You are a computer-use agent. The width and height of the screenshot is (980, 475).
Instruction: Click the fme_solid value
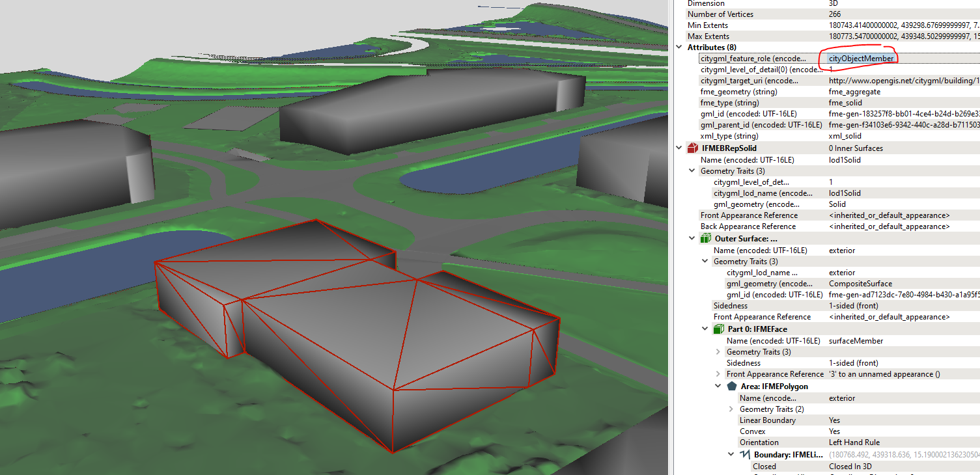[x=845, y=103]
